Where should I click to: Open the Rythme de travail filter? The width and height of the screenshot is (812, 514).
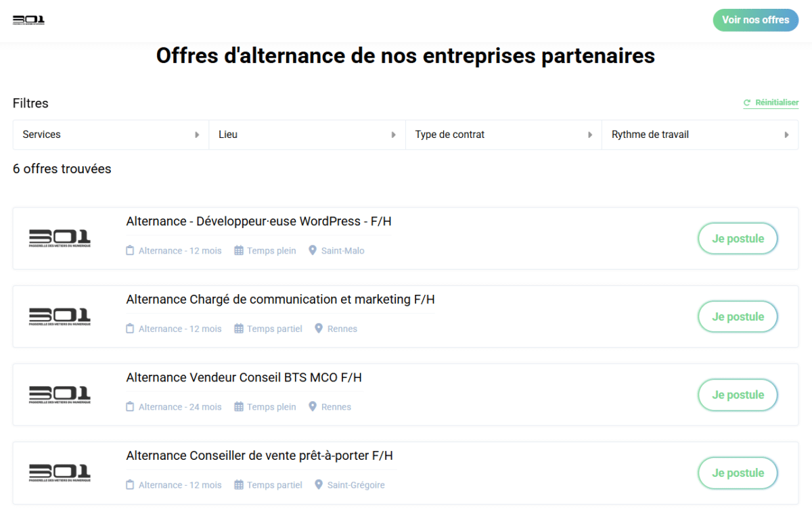pos(700,135)
